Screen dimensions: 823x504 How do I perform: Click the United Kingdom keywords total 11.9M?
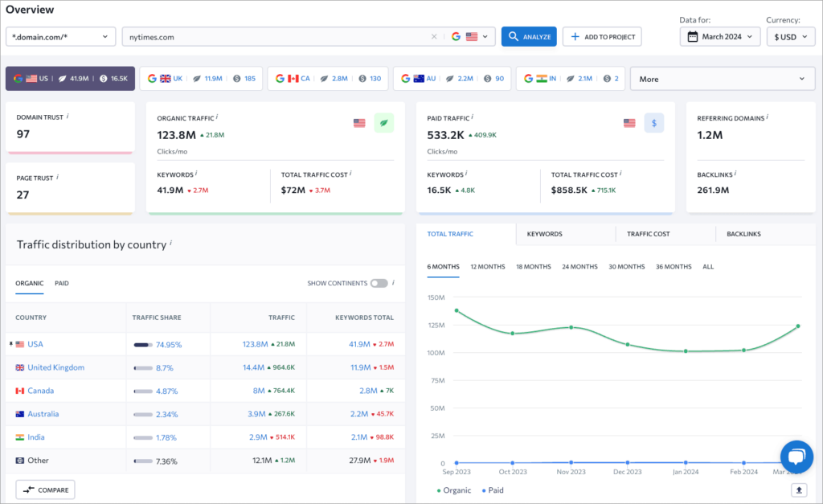[360, 367]
